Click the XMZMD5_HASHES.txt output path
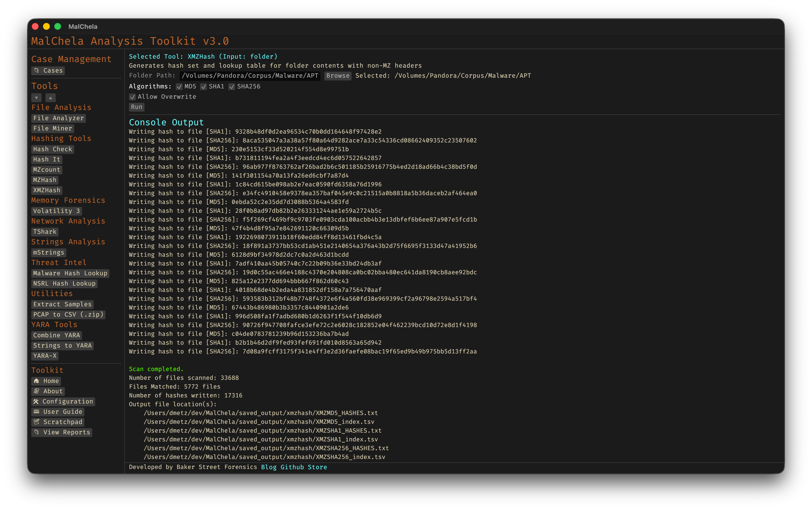The width and height of the screenshot is (812, 510). tap(261, 413)
